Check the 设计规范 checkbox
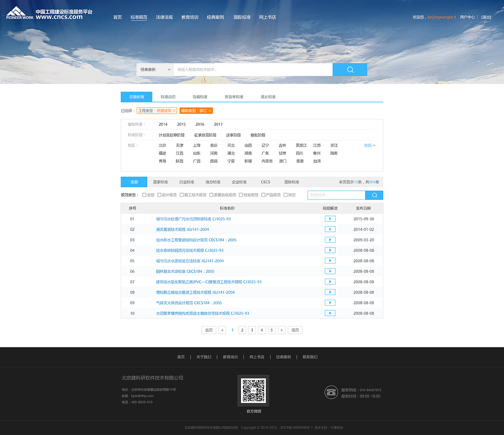 [159, 195]
